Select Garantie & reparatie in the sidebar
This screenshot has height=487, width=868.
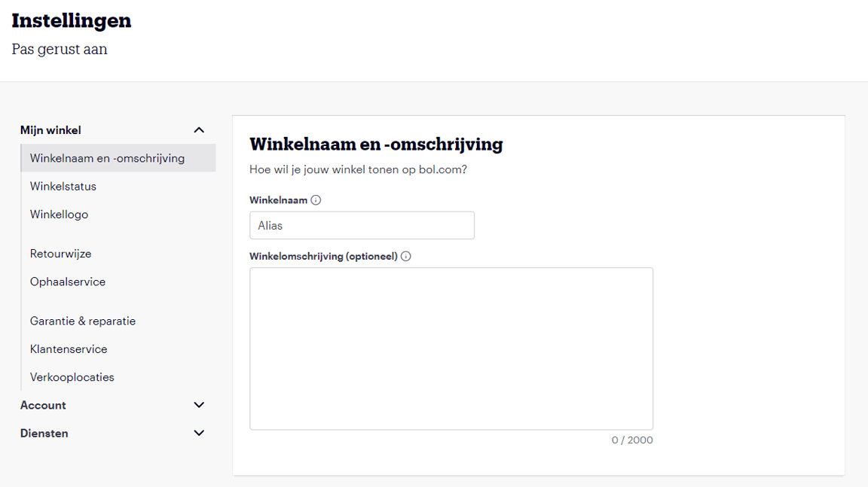pyautogui.click(x=82, y=321)
